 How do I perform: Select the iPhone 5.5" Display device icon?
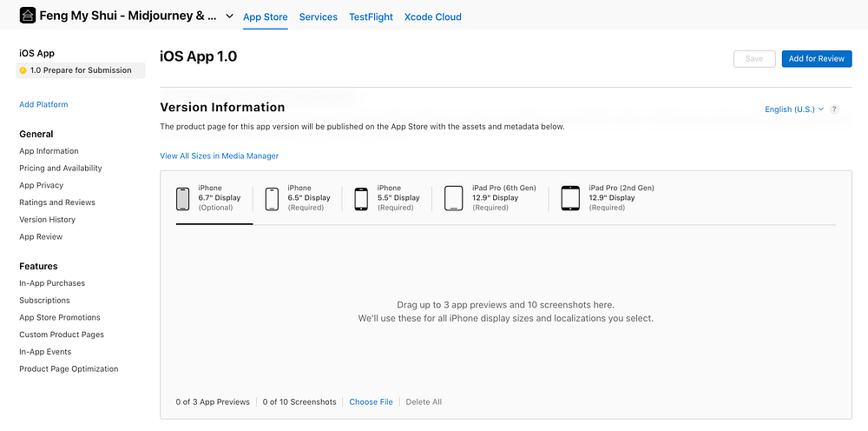coord(361,198)
